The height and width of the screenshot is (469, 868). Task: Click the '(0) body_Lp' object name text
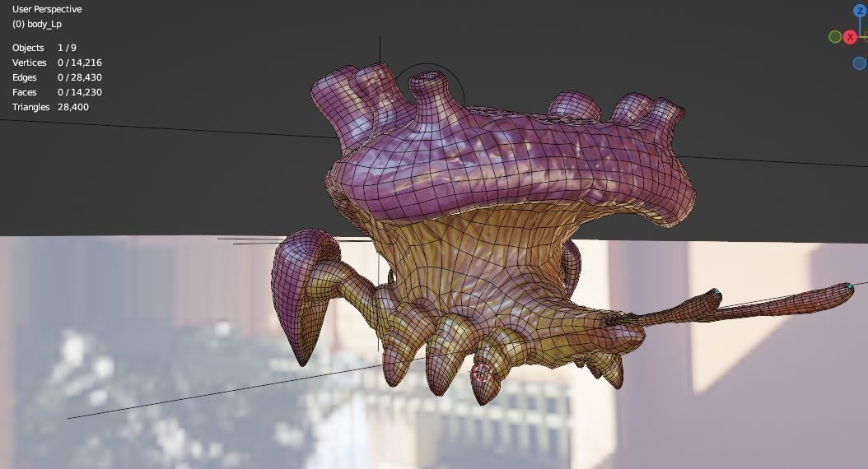(36, 25)
